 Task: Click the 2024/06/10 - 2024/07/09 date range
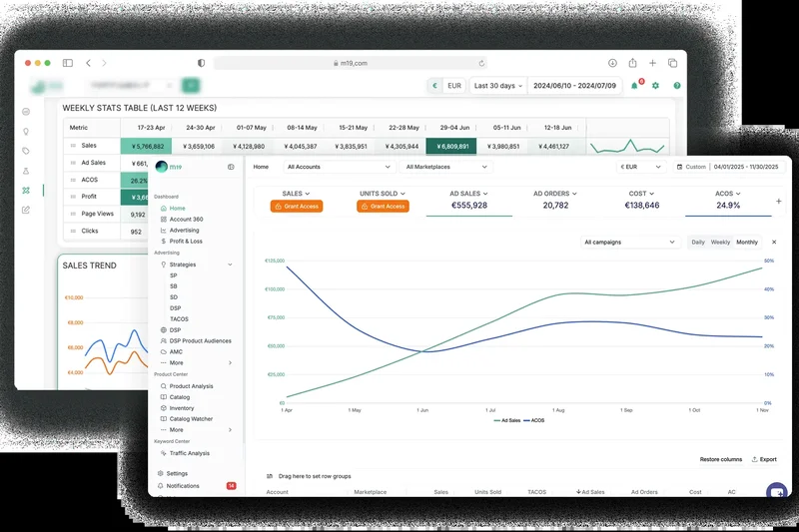pyautogui.click(x=575, y=86)
